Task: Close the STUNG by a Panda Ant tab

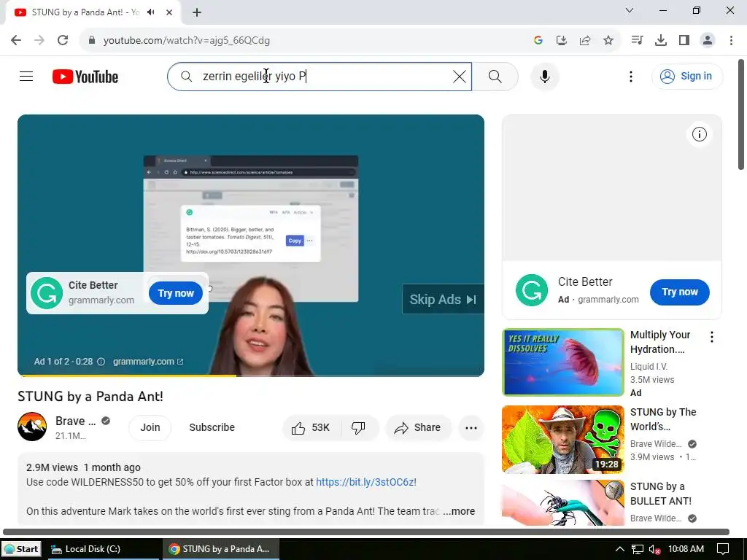Action: pyautogui.click(x=169, y=12)
